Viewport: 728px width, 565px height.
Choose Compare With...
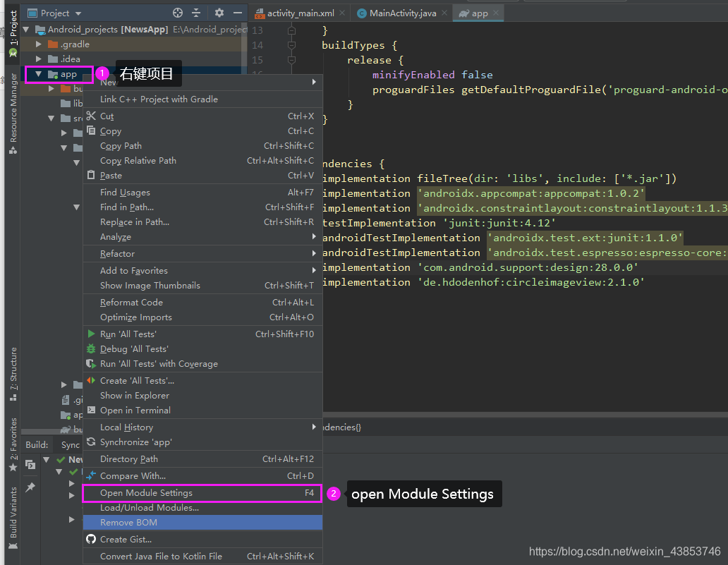[x=202, y=476]
